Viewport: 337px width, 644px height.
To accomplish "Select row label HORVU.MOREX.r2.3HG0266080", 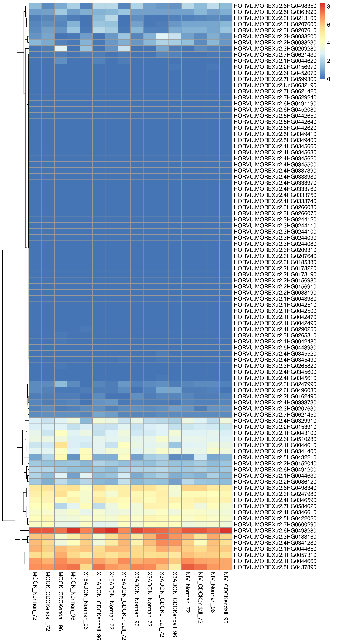I will pyautogui.click(x=275, y=207).
